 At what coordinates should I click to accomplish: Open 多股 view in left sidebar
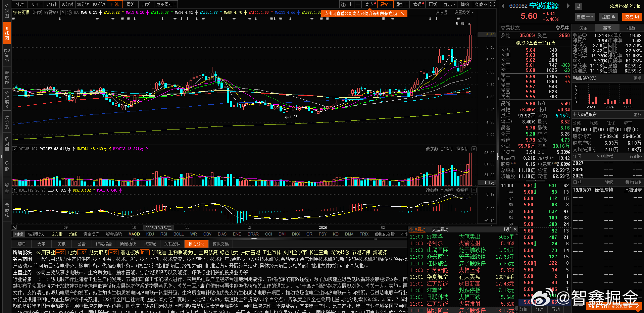point(7,166)
